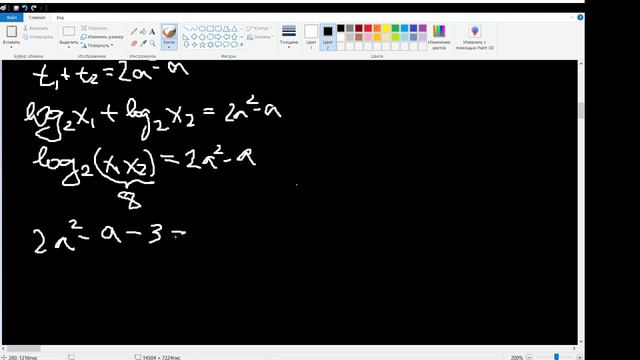Choose the oval shape

(x=202, y=29)
